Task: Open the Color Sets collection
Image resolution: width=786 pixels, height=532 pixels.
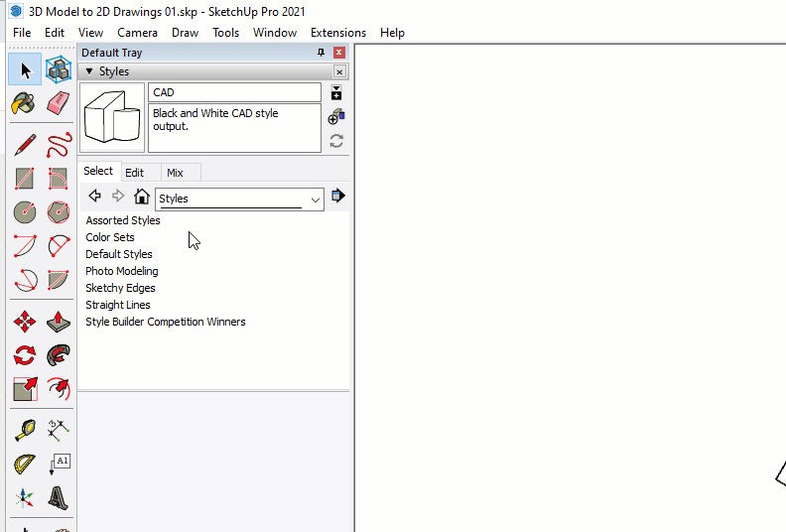Action: (110, 237)
